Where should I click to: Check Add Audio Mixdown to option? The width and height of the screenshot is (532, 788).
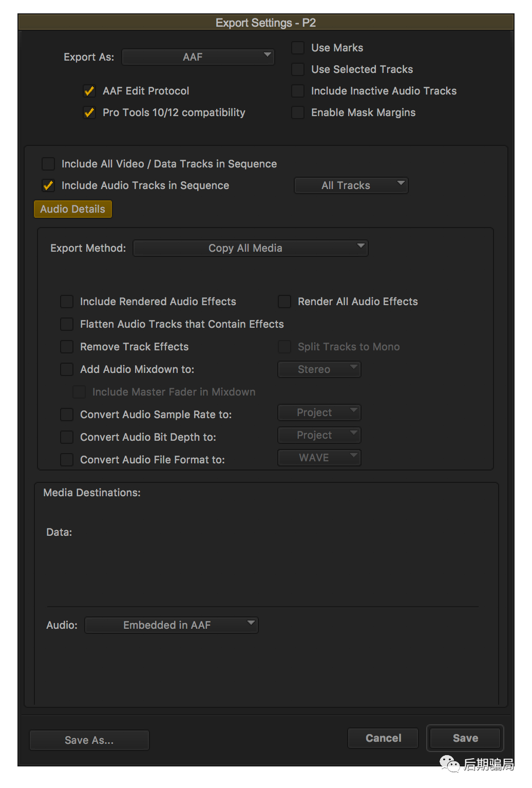tap(67, 369)
